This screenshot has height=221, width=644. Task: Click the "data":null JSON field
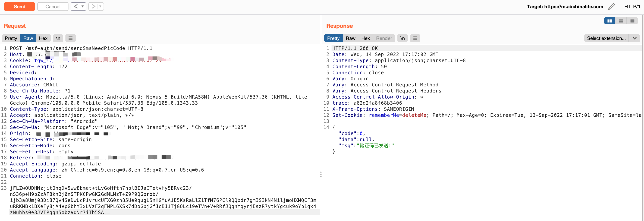(x=356, y=140)
